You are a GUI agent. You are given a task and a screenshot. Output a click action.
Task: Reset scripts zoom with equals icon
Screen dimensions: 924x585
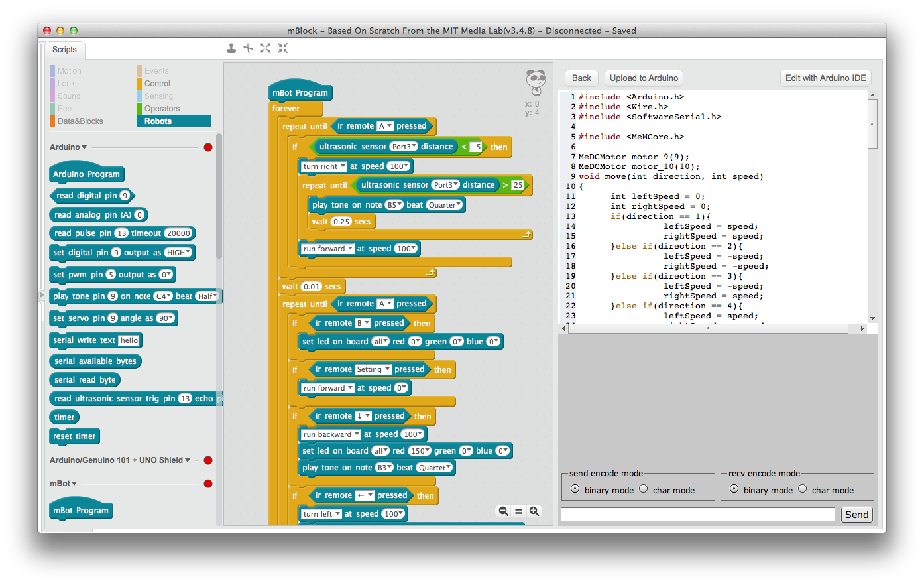pyautogui.click(x=519, y=511)
